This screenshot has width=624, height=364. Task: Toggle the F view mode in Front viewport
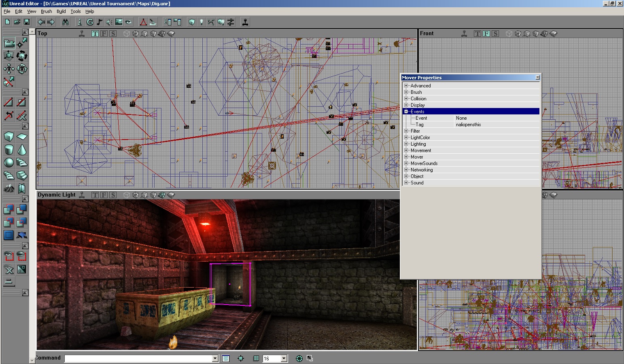point(486,34)
